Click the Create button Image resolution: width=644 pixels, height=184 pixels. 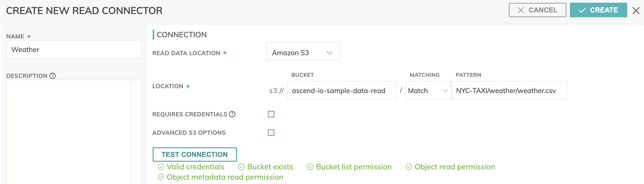598,10
